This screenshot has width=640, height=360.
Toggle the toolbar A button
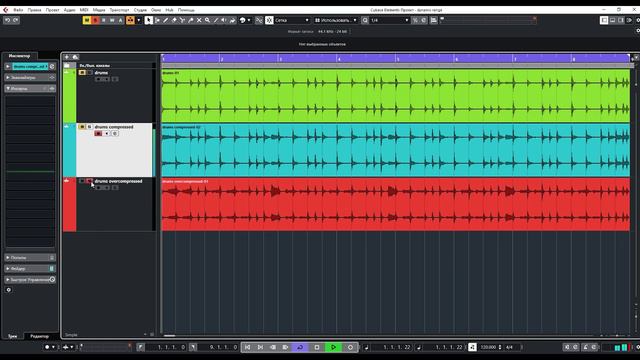point(120,20)
